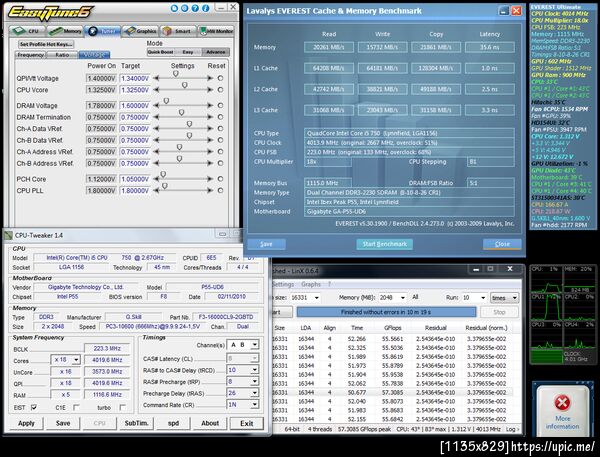The image size is (600, 457).
Task: Select the Frequency sub-tab in EasyTune6
Action: (x=30, y=55)
